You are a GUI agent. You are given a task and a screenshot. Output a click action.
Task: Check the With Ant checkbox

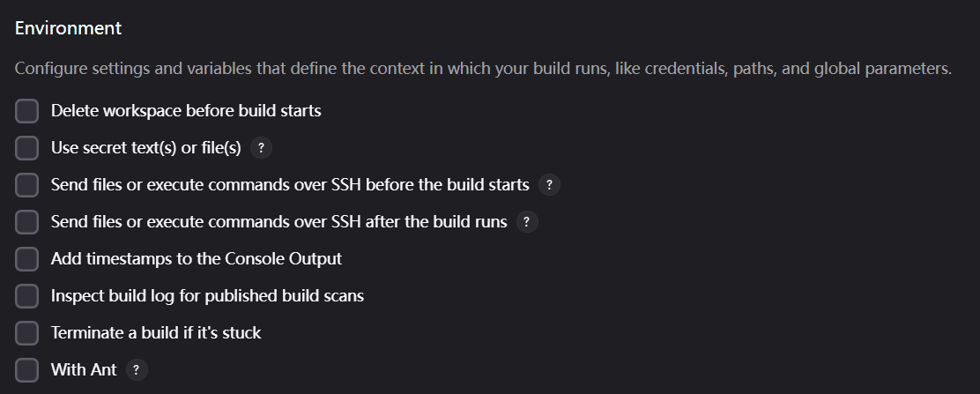tap(27, 370)
